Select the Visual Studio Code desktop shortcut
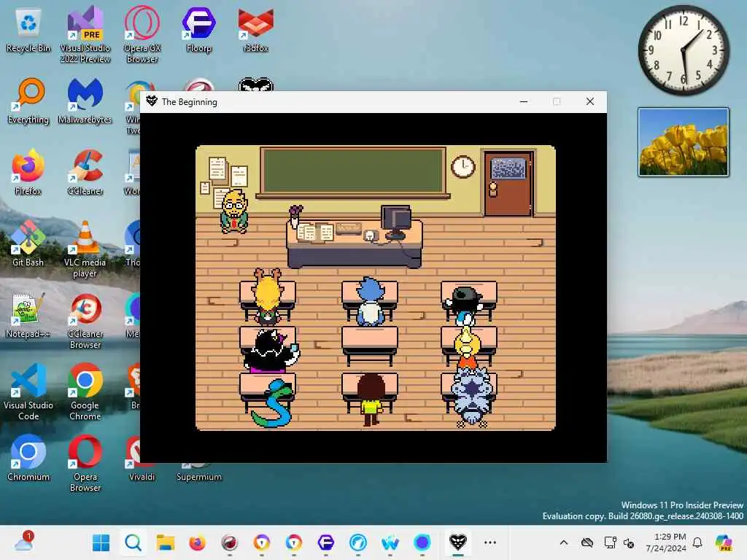This screenshot has height=560, width=747. point(28,392)
